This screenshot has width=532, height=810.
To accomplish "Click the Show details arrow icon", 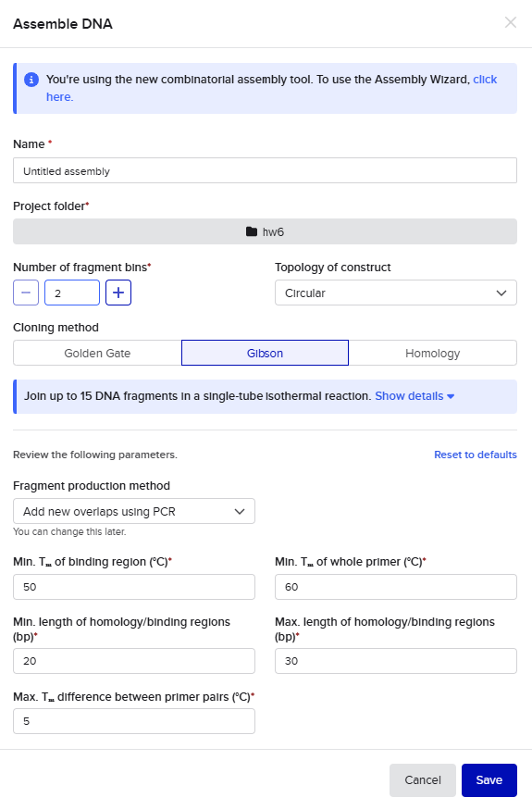I will (x=451, y=396).
